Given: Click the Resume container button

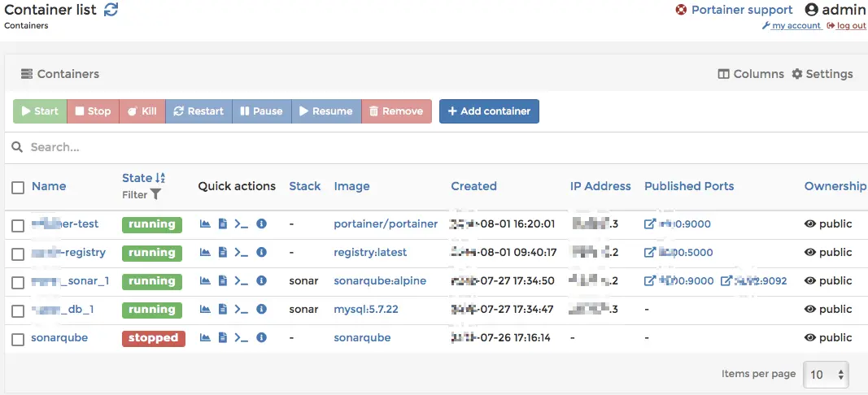Looking at the screenshot, I should pos(326,111).
